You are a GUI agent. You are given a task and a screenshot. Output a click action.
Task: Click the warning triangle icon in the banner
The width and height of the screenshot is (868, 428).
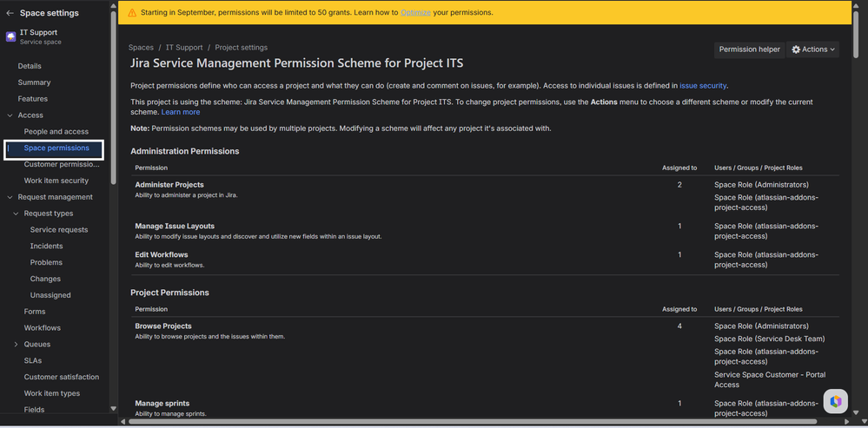132,12
